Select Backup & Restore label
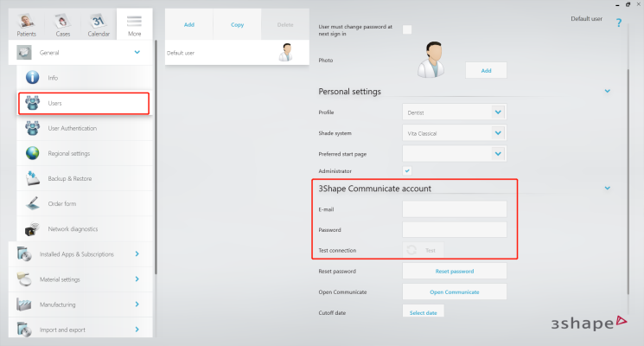Viewport: 644px width, 346px height. coord(70,178)
